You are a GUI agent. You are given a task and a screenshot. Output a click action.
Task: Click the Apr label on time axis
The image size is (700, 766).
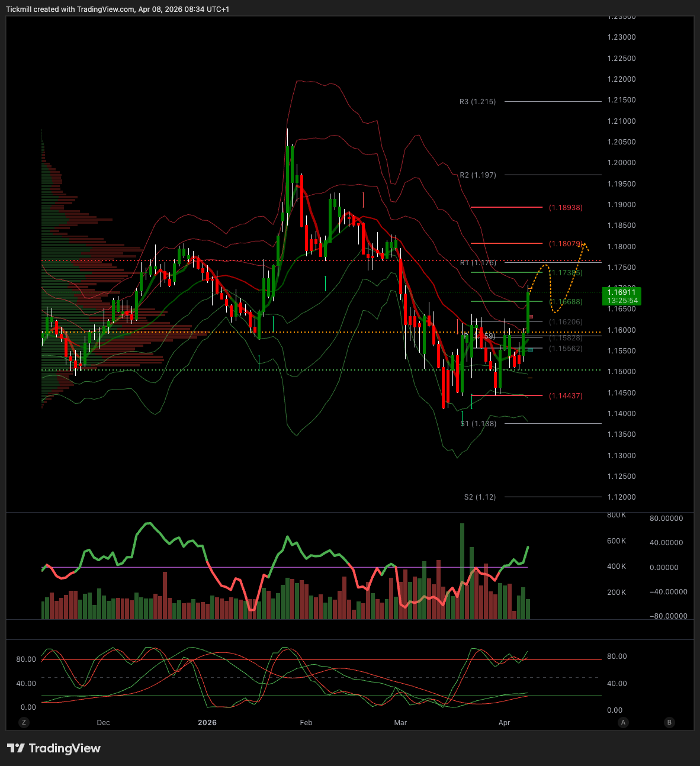click(x=504, y=723)
